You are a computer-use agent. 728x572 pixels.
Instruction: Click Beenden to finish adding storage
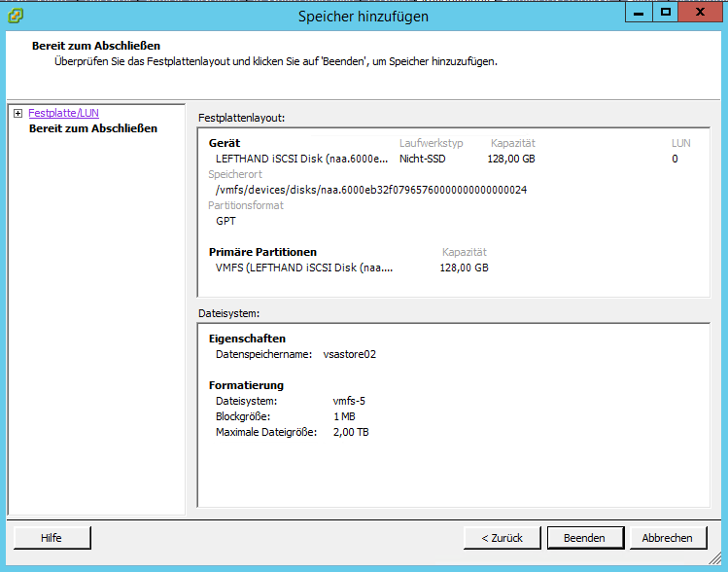coord(583,538)
